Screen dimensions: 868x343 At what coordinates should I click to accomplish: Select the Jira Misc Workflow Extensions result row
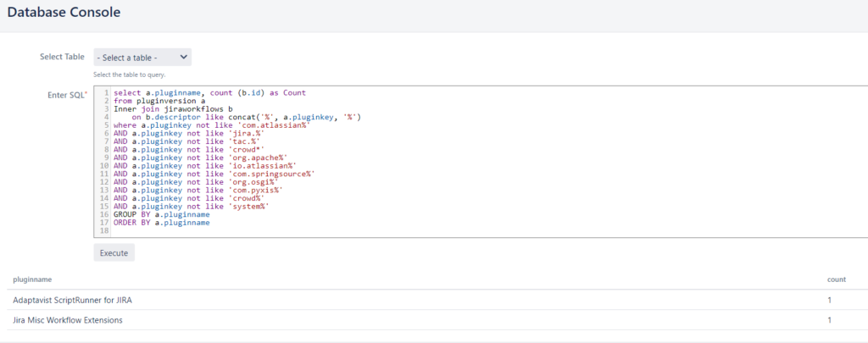68,320
